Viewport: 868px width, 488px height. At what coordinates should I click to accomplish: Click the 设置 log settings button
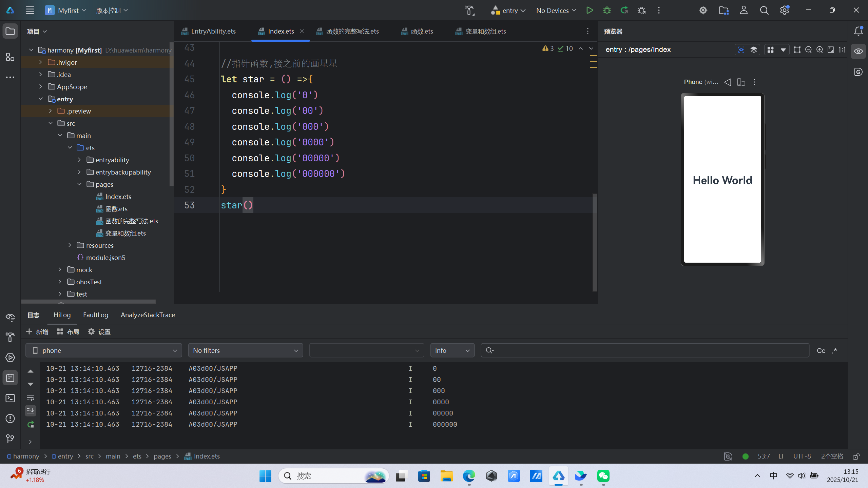[x=99, y=332]
